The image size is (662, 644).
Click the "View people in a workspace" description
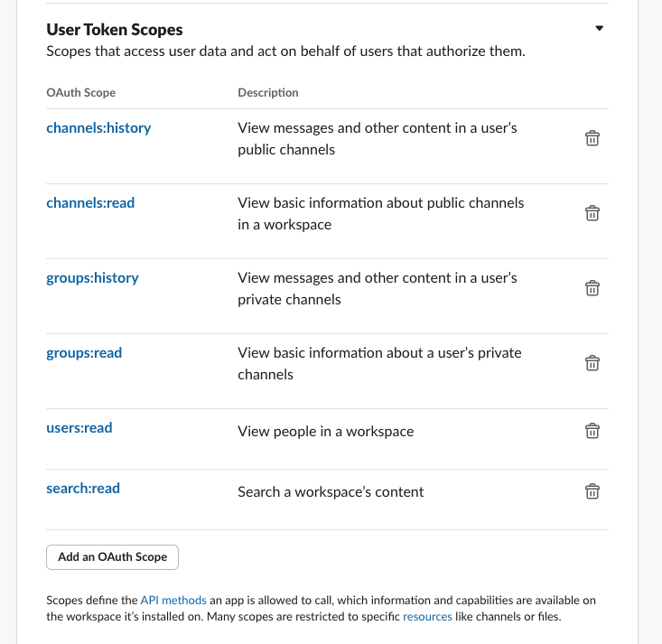pos(325,432)
